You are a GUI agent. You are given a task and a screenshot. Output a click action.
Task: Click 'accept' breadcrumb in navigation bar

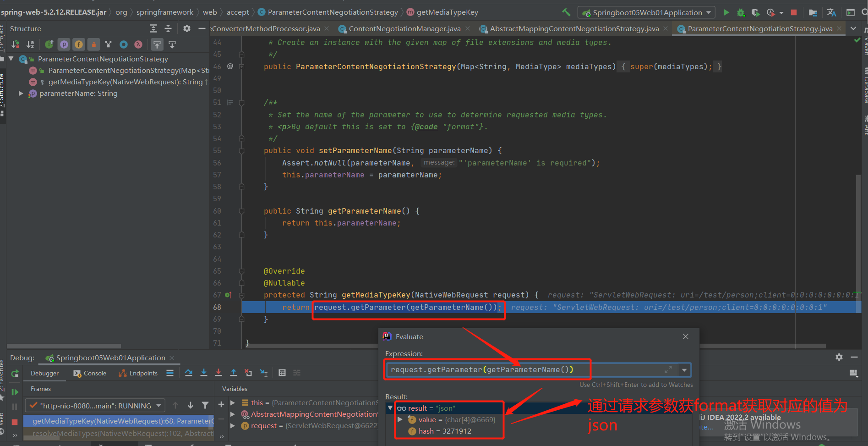click(x=238, y=12)
